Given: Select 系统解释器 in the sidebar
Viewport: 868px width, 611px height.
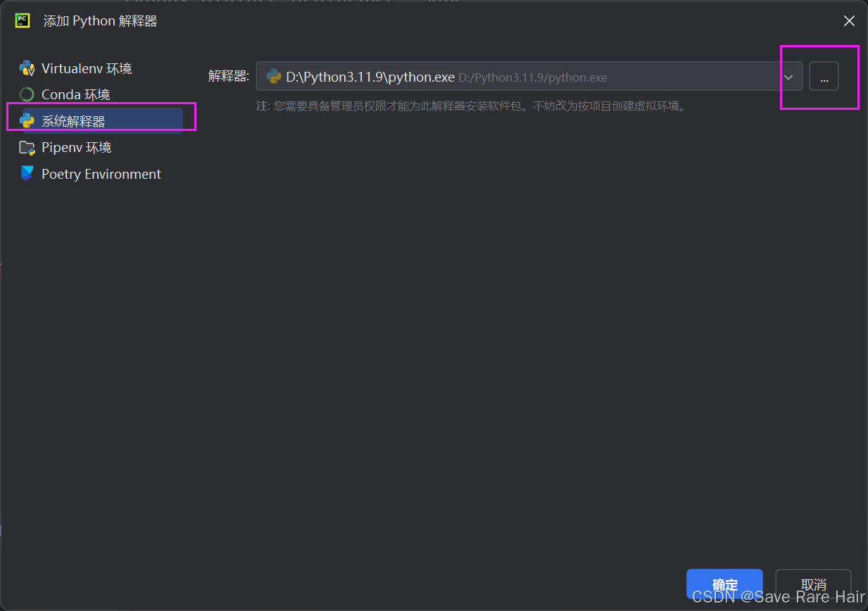Looking at the screenshot, I should pos(77,120).
